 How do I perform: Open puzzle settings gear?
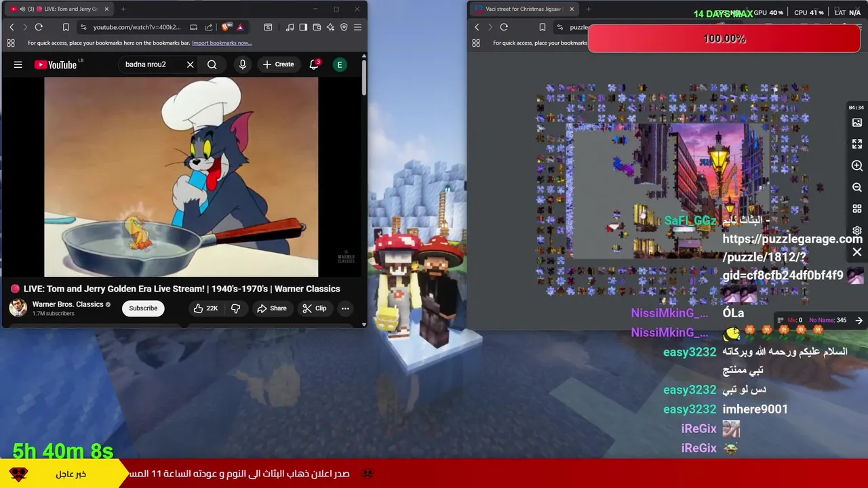(x=857, y=231)
